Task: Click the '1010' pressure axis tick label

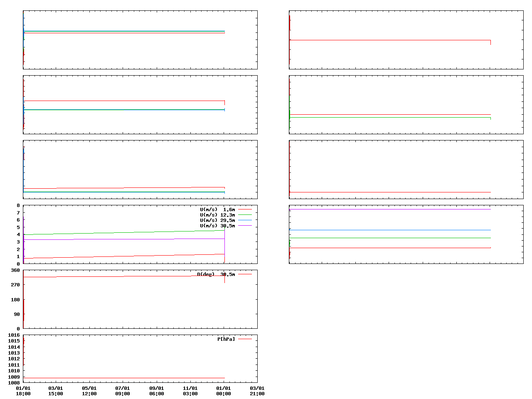Action: [14, 371]
